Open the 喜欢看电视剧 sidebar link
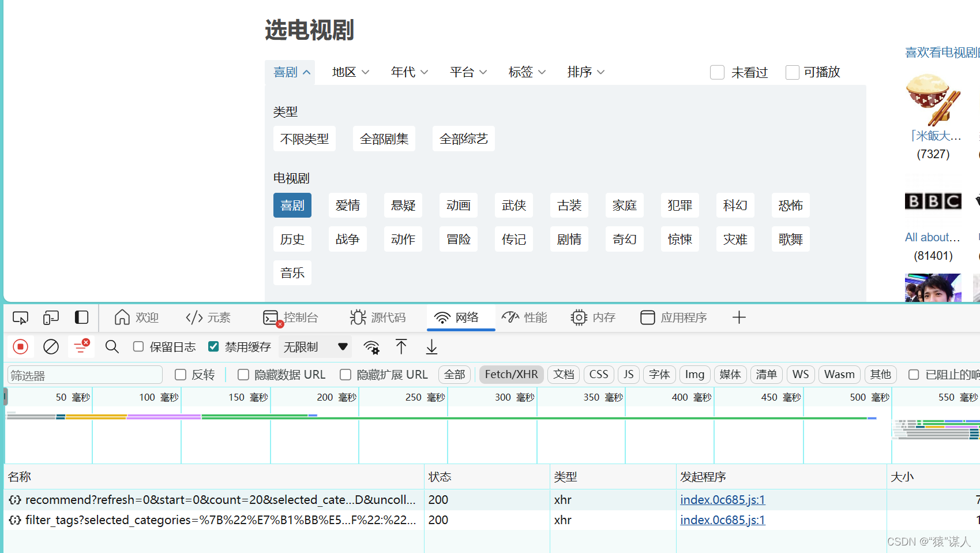 (942, 53)
